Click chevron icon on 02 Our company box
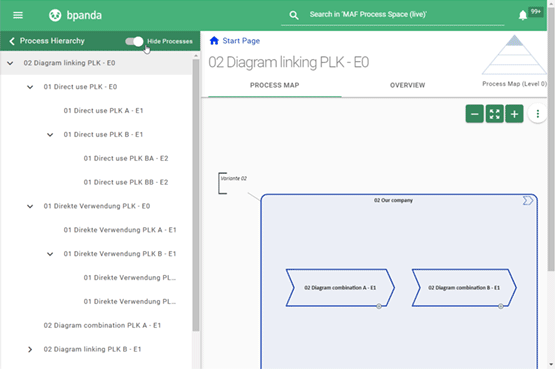Screen dimensions: 555x369 [528, 201]
